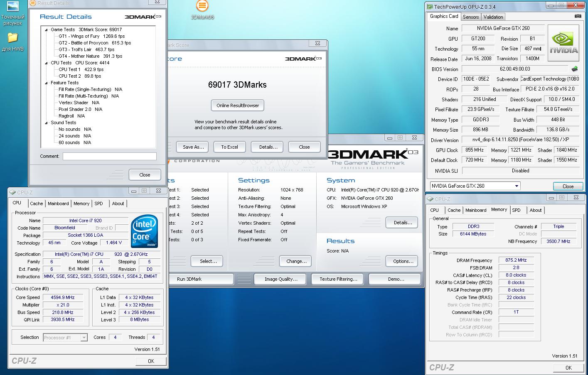Click the NB Frequency 3500.7 MHz value

pos(558,241)
